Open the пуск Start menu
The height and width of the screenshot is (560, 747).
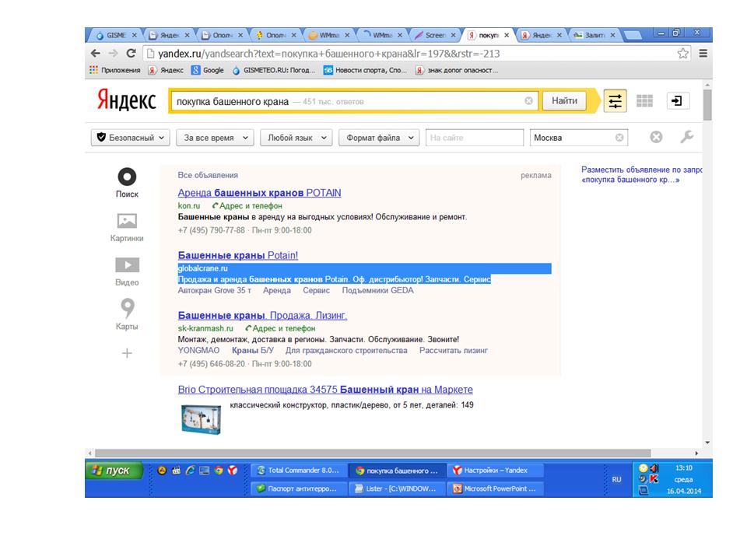[114, 471]
